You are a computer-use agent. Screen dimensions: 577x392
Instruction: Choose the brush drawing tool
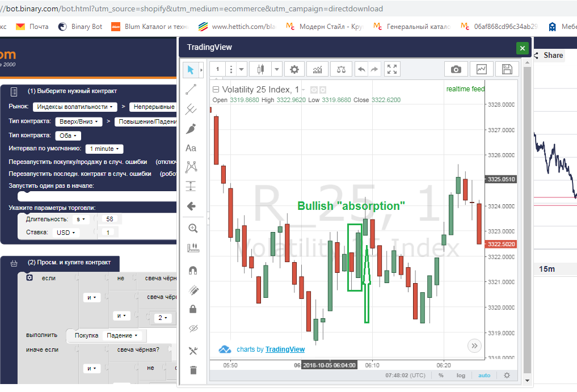(191, 129)
